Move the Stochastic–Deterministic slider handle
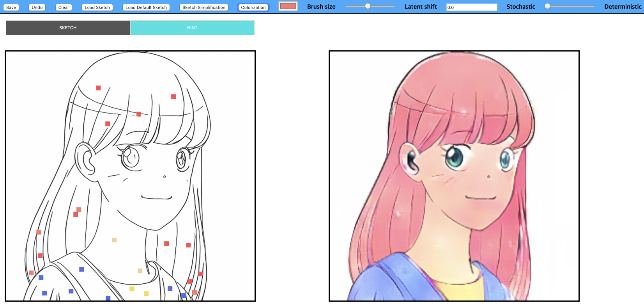Viewport: 644px width, 304px height. tap(547, 6)
